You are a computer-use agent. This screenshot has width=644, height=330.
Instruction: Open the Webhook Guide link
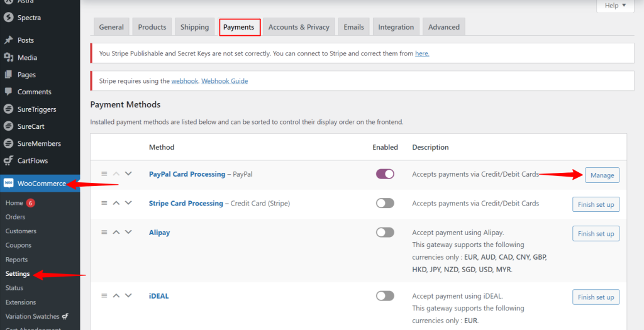[225, 81]
